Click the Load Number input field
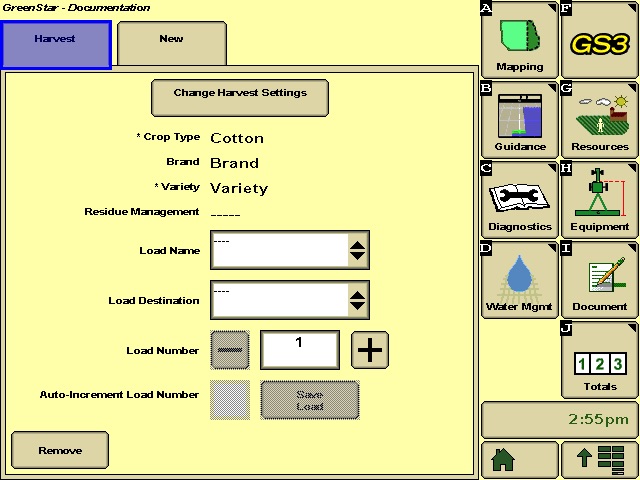640x480 pixels. coord(300,350)
